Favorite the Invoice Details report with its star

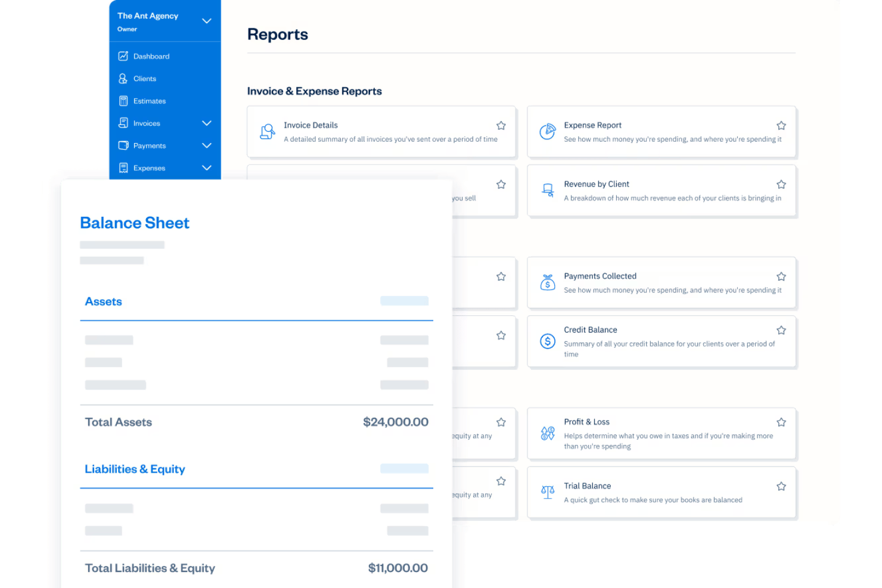(501, 126)
